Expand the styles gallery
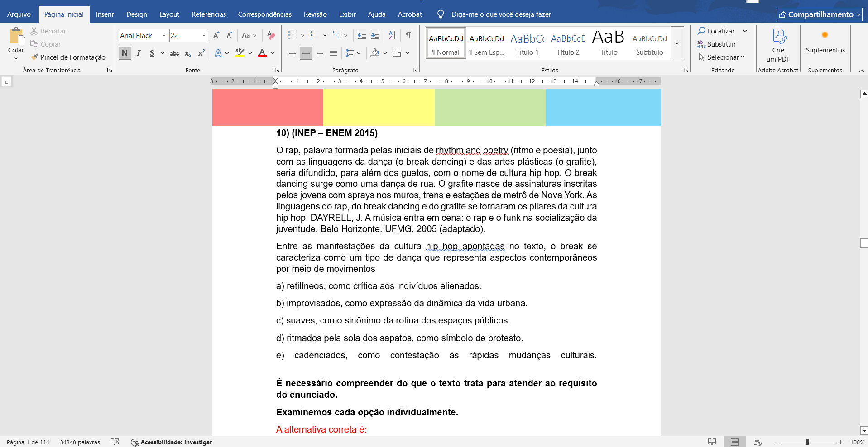Viewport: 868px width, 447px height. pos(677,43)
